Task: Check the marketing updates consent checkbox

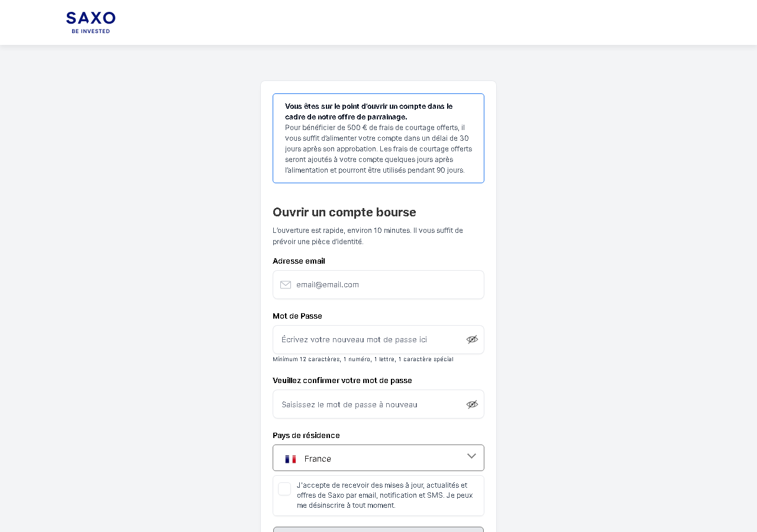Action: coord(284,489)
